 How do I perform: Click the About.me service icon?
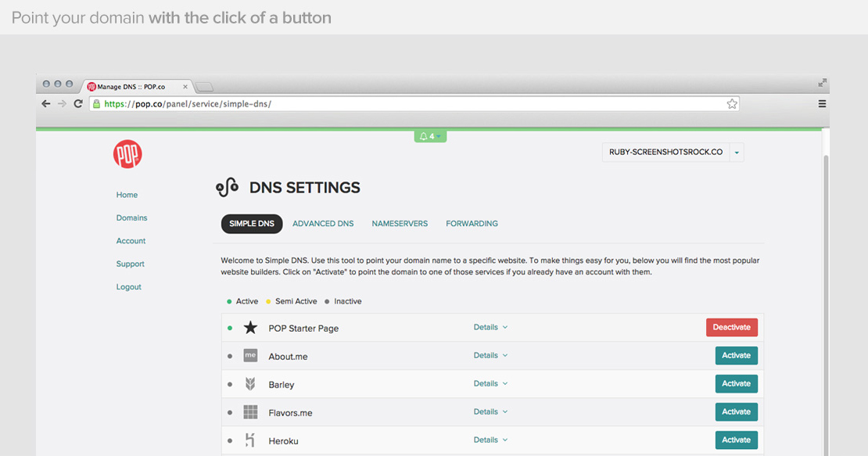[x=251, y=355]
